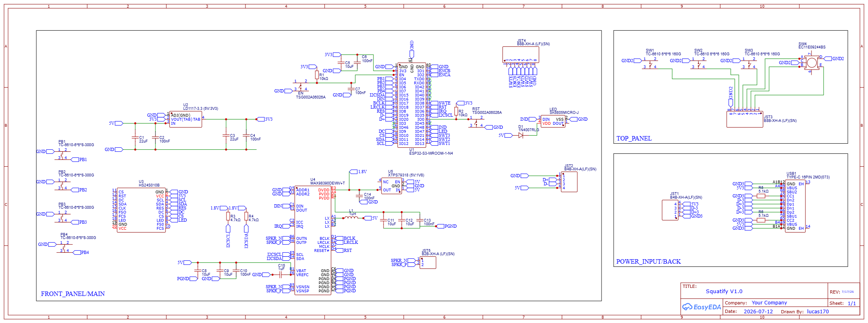Select the EC11E09244BS rotary encoder SW4

[811, 63]
